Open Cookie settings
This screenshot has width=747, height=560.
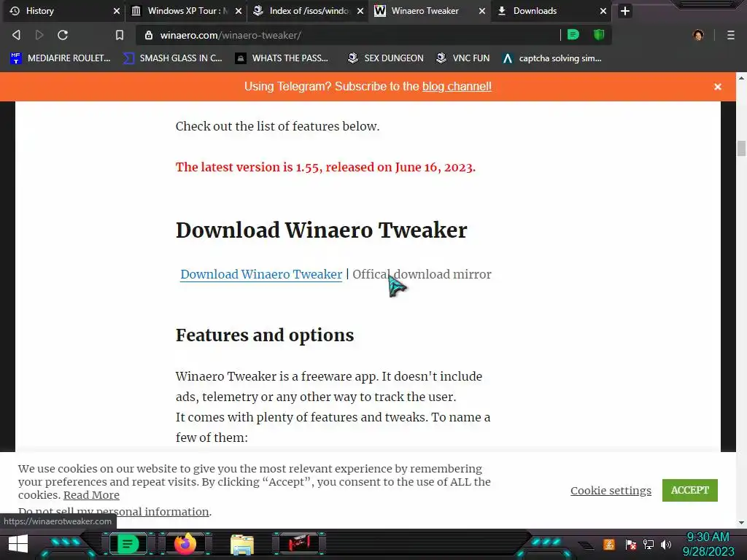[611, 491]
